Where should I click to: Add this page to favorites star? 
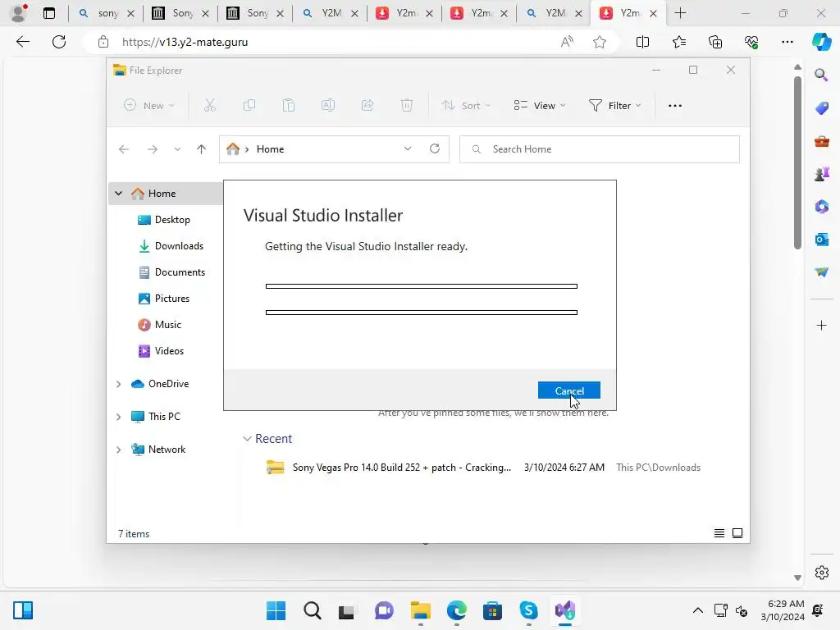click(x=600, y=42)
